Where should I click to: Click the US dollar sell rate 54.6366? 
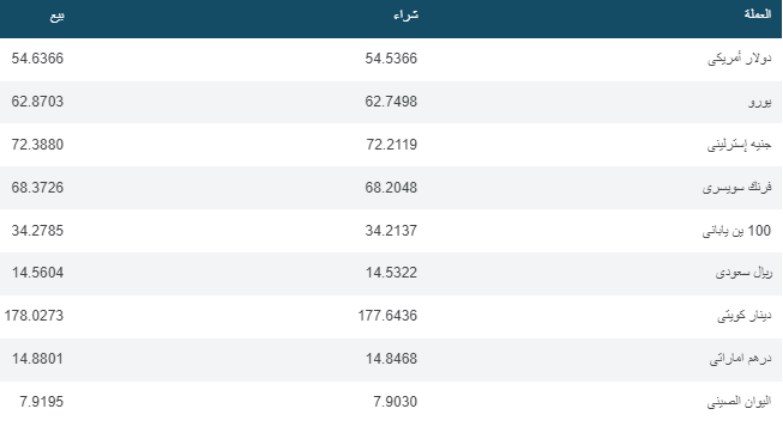coord(37,59)
